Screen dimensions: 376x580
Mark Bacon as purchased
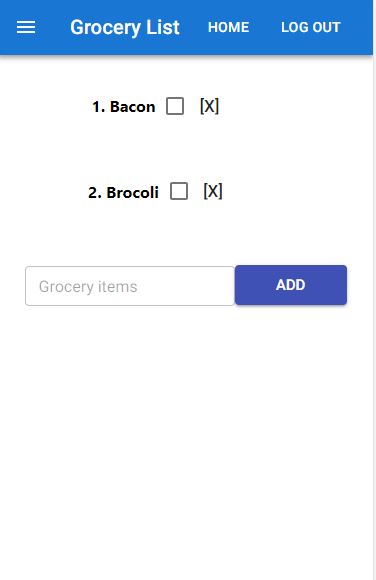pos(175,106)
